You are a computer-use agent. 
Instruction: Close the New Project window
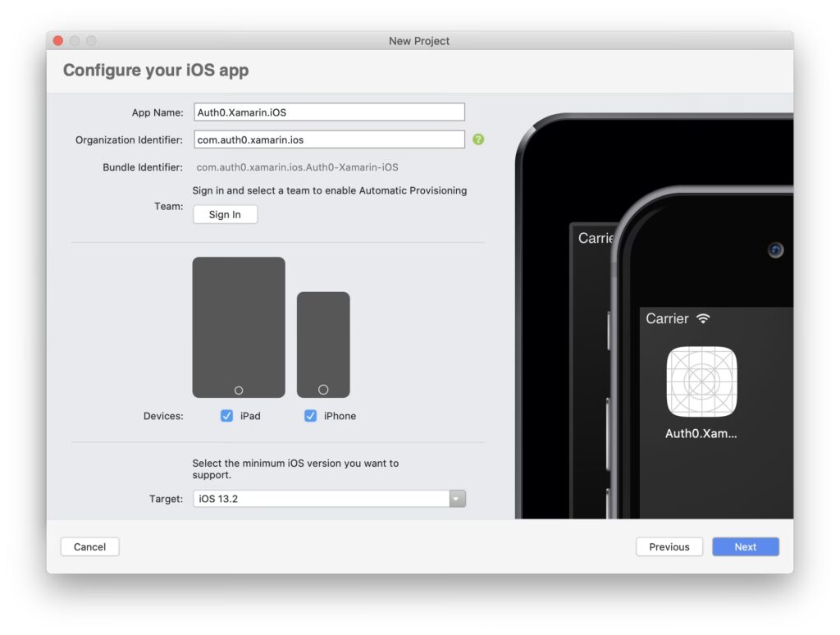58,41
